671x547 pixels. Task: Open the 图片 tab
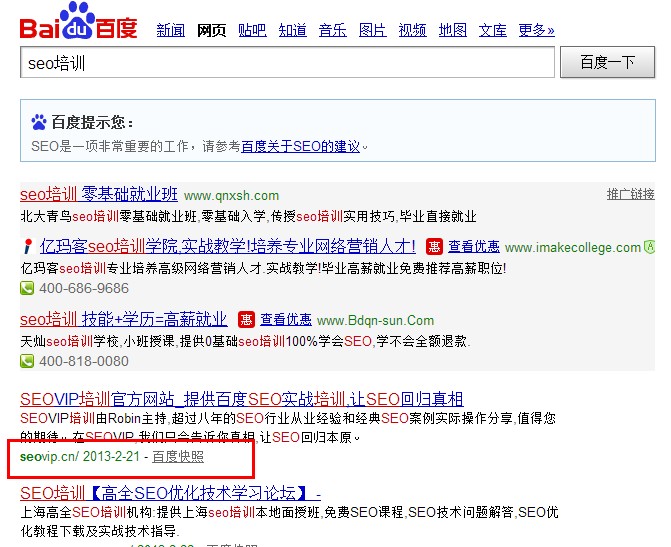point(373,30)
